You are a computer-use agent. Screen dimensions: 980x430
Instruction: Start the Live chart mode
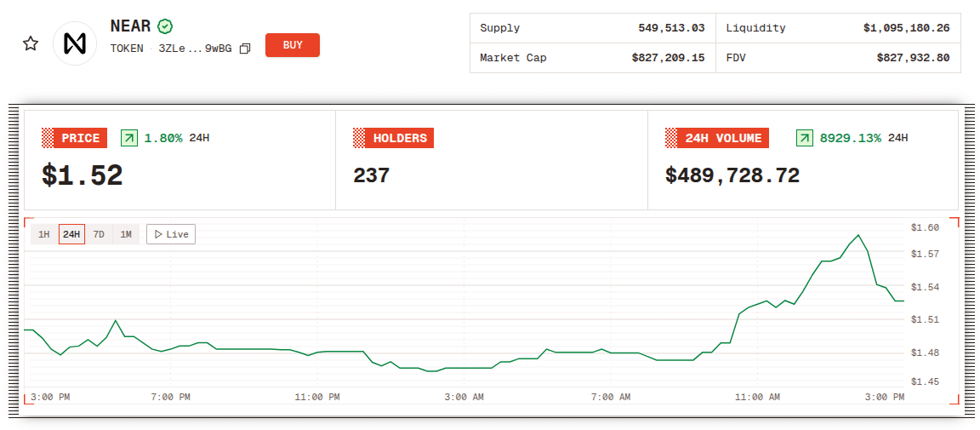click(171, 234)
